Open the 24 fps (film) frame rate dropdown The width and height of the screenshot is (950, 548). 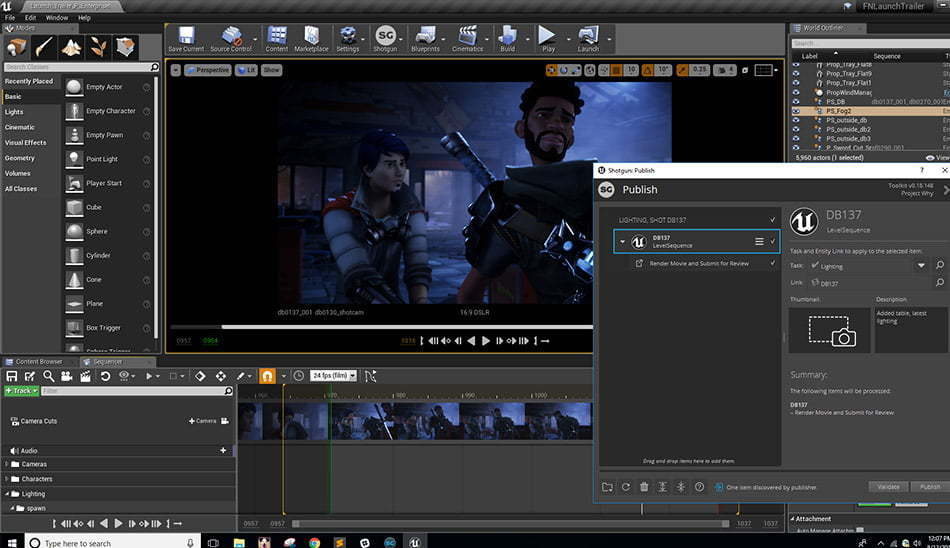coord(333,376)
